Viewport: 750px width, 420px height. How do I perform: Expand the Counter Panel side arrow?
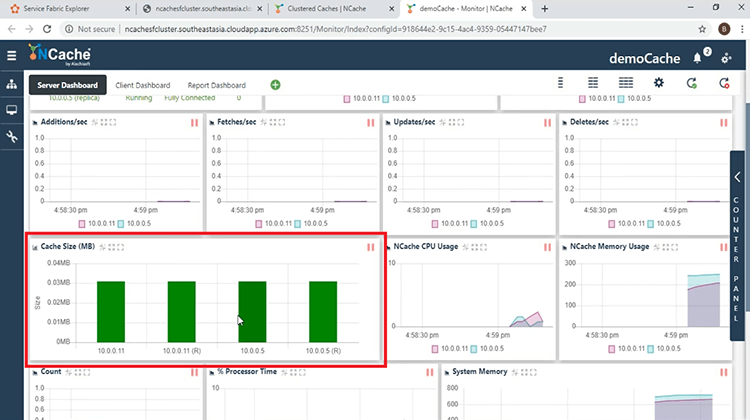737,177
